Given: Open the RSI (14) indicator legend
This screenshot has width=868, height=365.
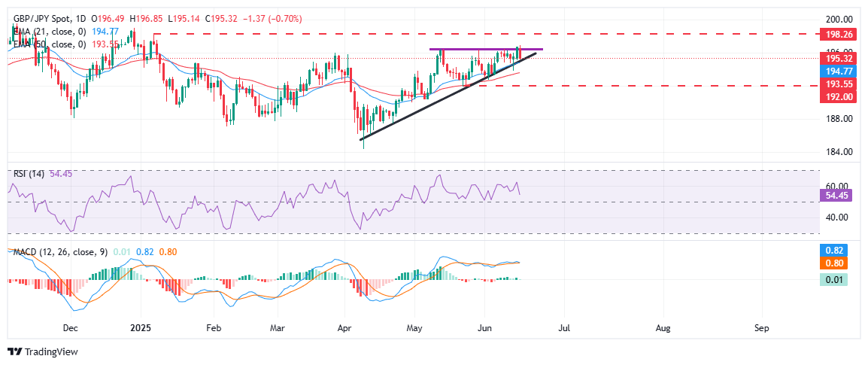Looking at the screenshot, I should tap(29, 173).
